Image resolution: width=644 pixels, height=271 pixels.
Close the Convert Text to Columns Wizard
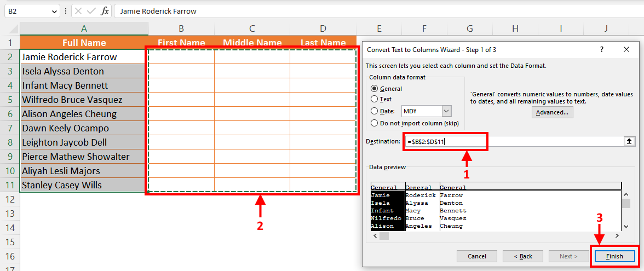tap(626, 50)
